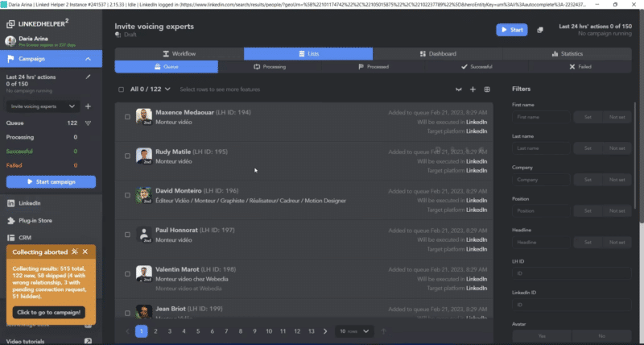Click the LinkedIn ID filter field
Screen dimensions: 644x345
[x=572, y=305]
